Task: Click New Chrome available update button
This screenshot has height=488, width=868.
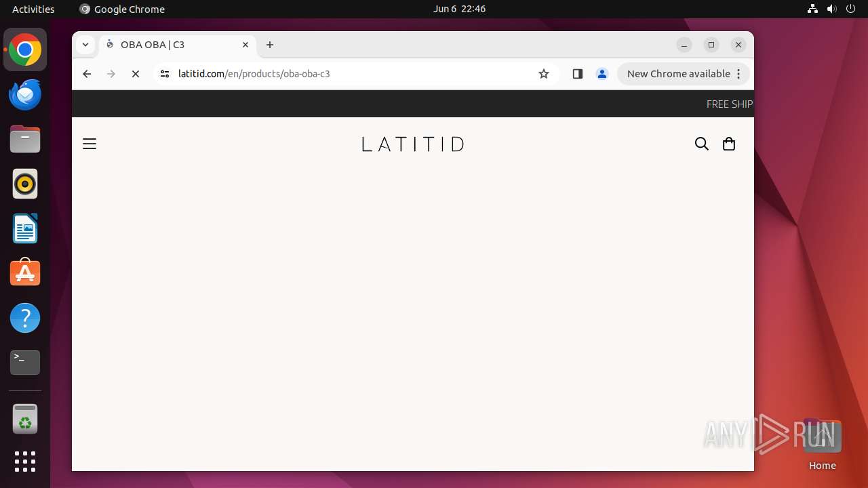Action: point(678,74)
